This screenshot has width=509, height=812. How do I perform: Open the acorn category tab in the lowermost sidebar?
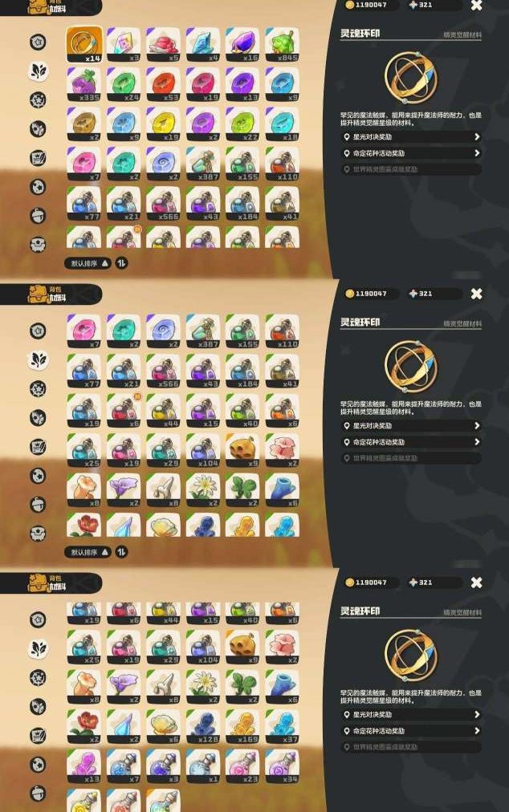click(x=39, y=793)
